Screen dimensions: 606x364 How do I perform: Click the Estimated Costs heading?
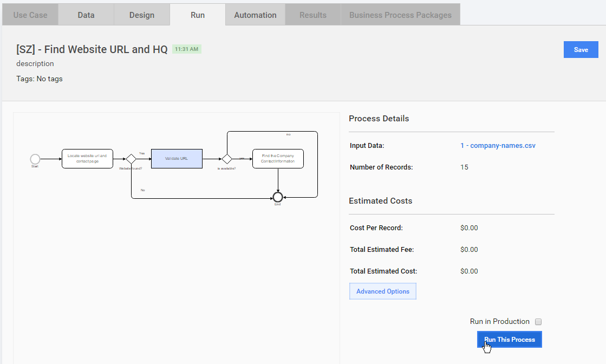tap(380, 201)
